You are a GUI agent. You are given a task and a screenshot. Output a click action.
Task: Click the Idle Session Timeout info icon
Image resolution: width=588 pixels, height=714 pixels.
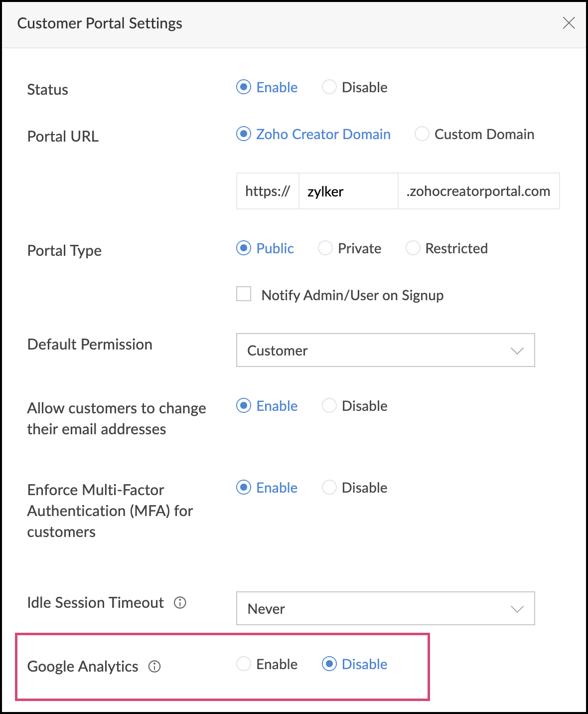tap(180, 603)
